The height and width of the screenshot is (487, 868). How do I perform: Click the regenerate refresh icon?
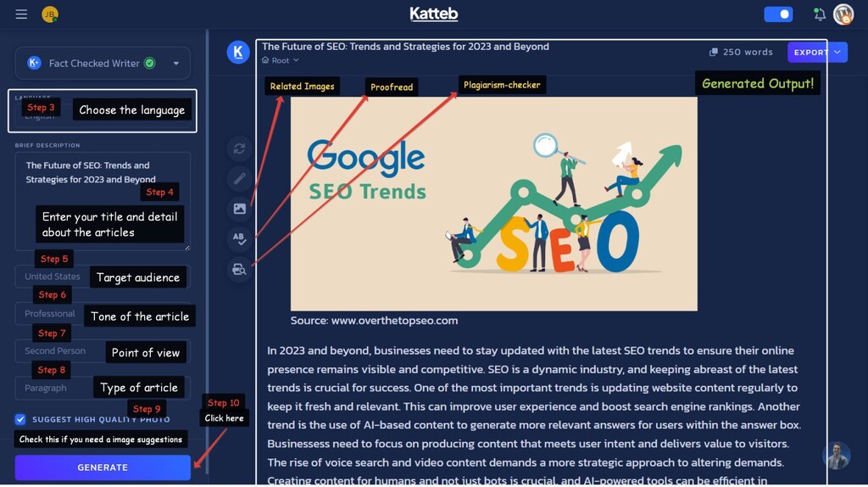tap(239, 148)
